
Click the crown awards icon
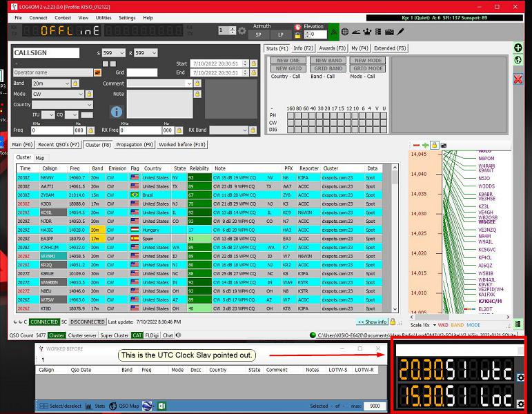(367, 32)
